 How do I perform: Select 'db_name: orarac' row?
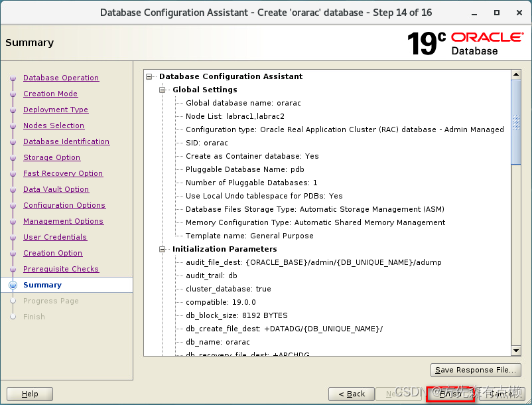[x=218, y=342]
